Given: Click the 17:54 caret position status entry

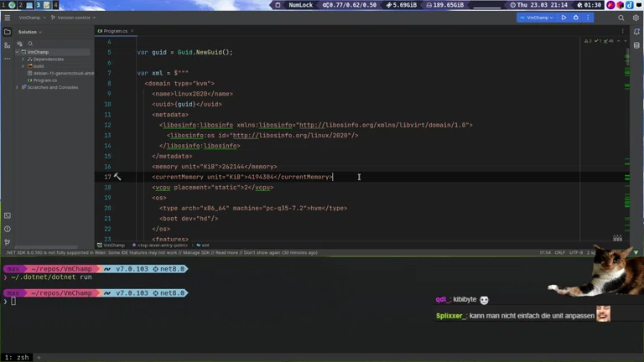Looking at the screenshot, I should click(545, 252).
